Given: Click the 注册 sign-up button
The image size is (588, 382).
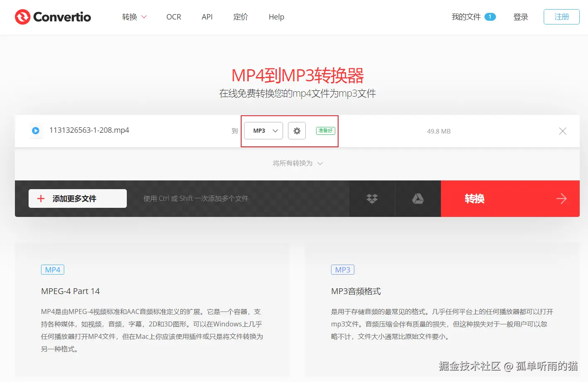Looking at the screenshot, I should (561, 17).
